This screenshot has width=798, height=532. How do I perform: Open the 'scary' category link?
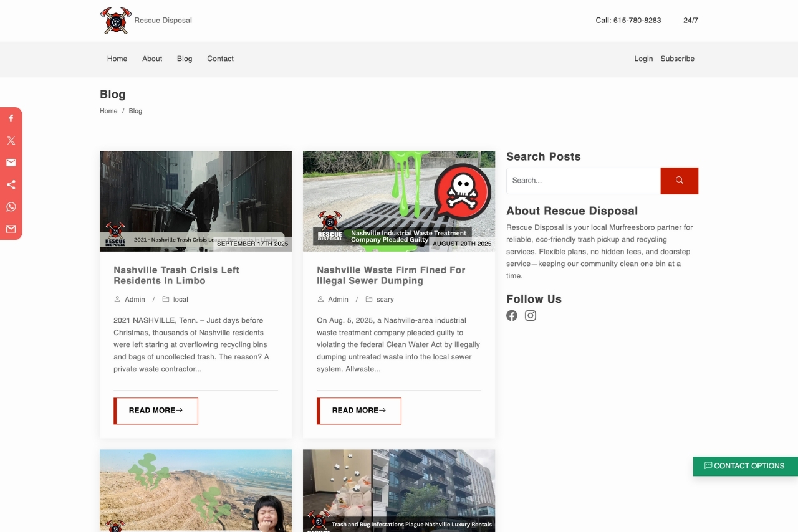(385, 300)
